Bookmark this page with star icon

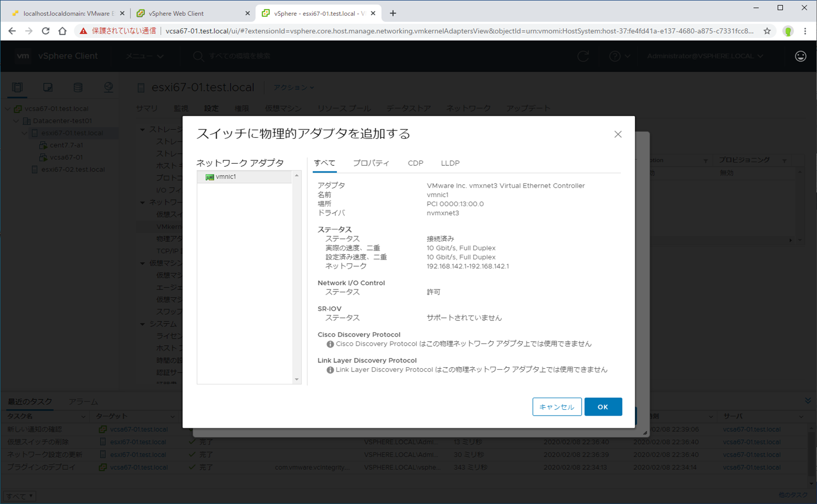pyautogui.click(x=767, y=31)
